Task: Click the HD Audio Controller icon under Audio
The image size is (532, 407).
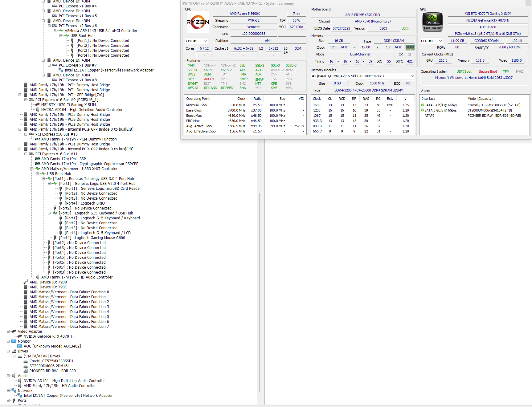Action: click(20, 386)
